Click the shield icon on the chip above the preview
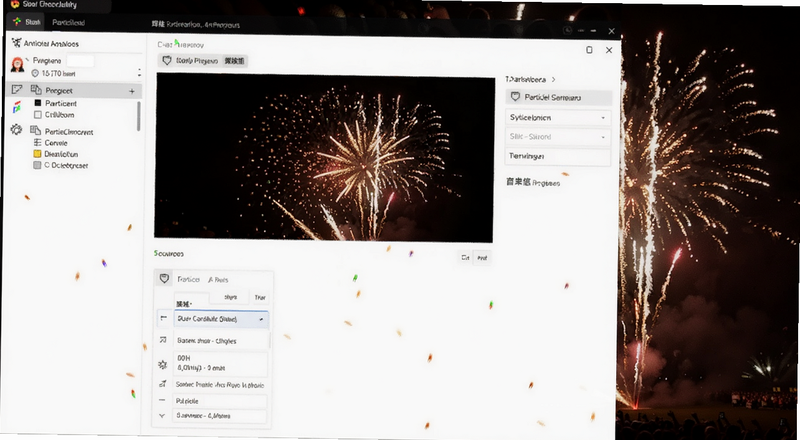This screenshot has width=800, height=440. click(167, 60)
